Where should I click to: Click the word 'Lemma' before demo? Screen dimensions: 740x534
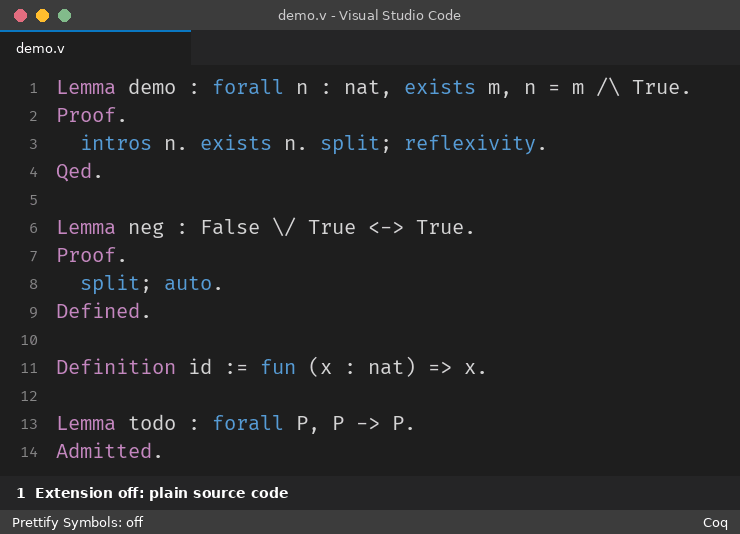[86, 88]
